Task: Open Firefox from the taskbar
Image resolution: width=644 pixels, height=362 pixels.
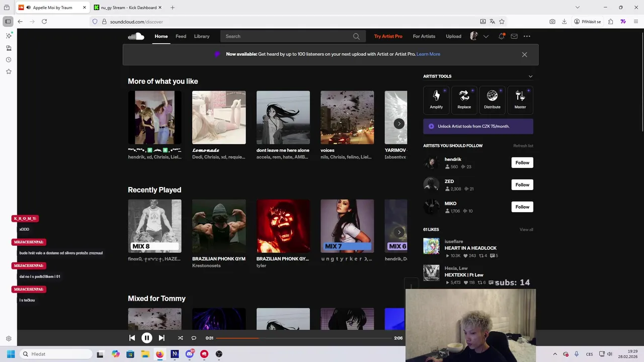Action: tap(159, 354)
